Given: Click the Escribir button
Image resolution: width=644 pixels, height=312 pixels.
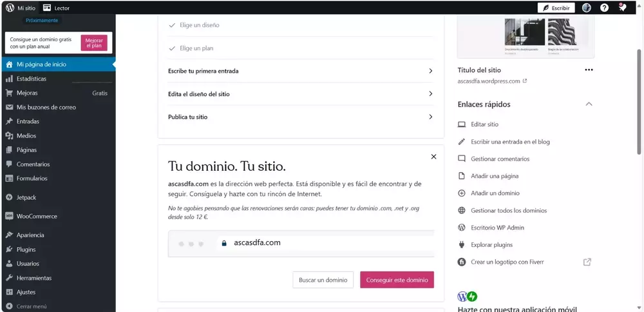Looking at the screenshot, I should (556, 8).
